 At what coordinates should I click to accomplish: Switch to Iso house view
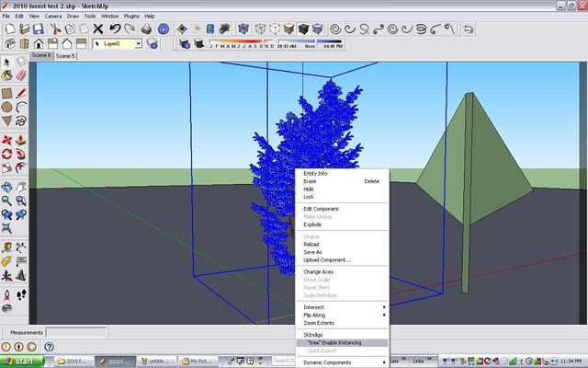10,43
